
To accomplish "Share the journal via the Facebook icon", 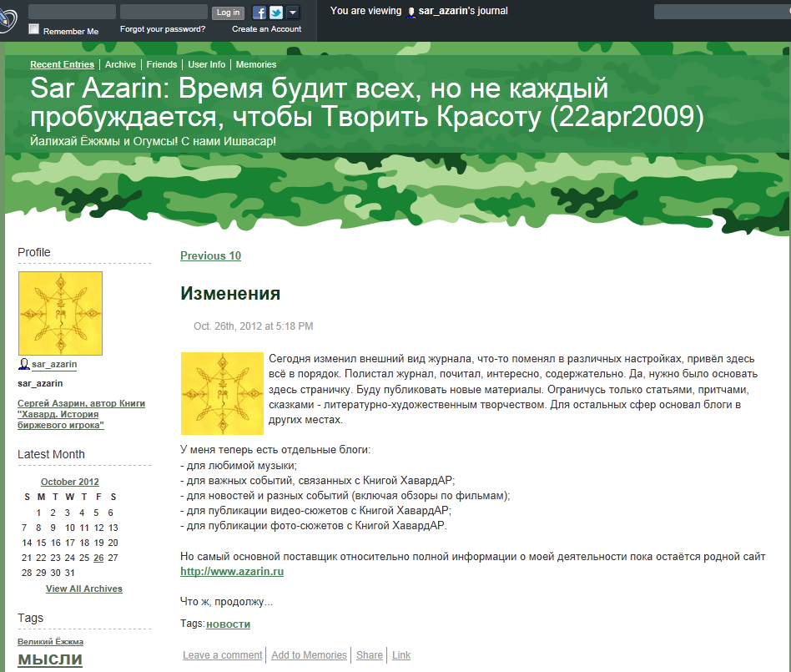I will pos(259,12).
